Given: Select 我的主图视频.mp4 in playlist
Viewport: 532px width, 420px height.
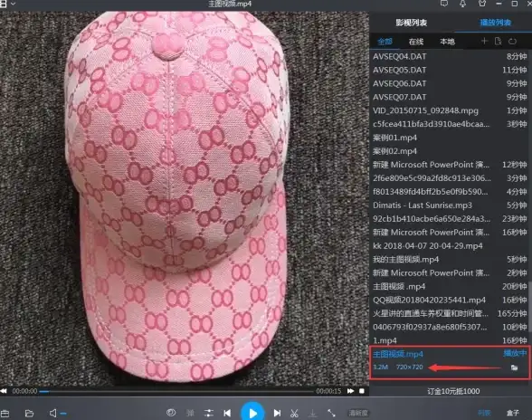Looking at the screenshot, I should click(450, 260).
